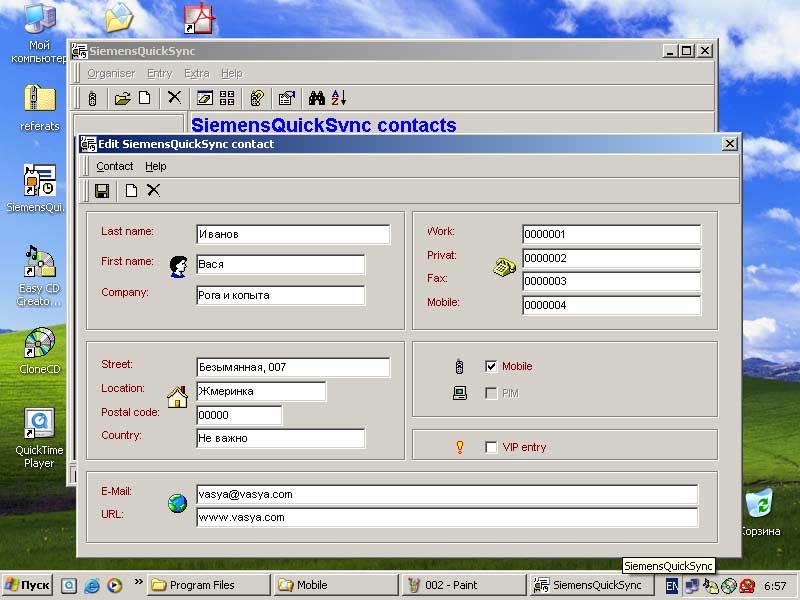This screenshot has height=600, width=800.
Task: Open the Extra menu in main window
Action: (197, 73)
